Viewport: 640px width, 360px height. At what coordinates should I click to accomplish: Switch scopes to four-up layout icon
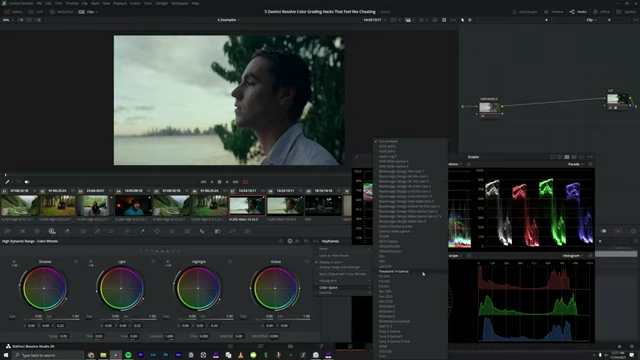pos(567,157)
